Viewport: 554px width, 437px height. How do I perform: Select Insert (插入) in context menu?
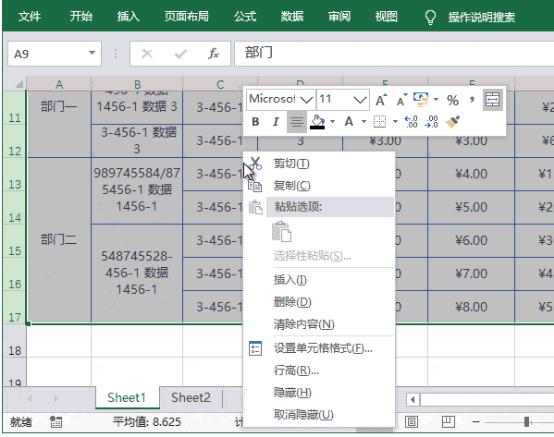click(x=319, y=280)
